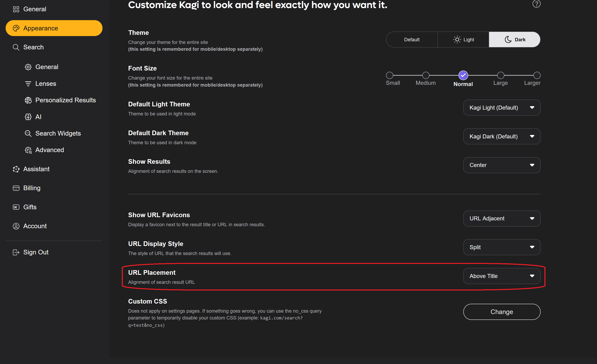Click the AI brain icon in sidebar
The width and height of the screenshot is (597, 364).
click(x=28, y=117)
